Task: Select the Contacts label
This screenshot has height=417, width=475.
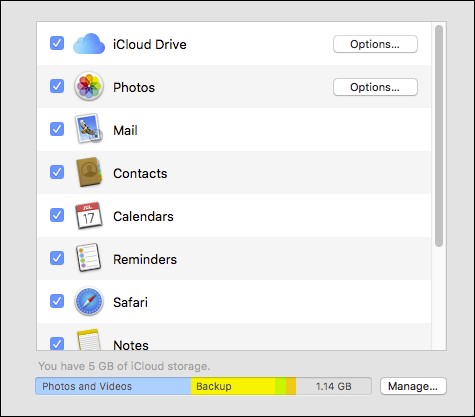Action: tap(140, 173)
